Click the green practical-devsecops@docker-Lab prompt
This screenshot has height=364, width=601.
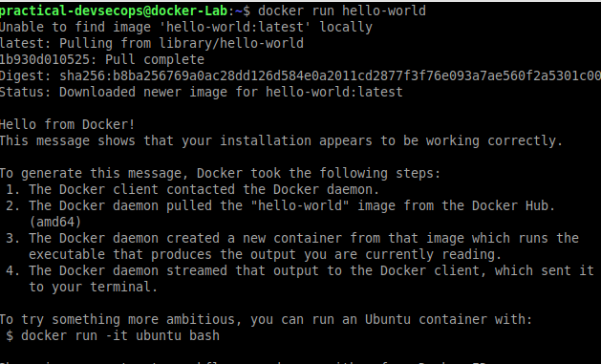[114, 11]
